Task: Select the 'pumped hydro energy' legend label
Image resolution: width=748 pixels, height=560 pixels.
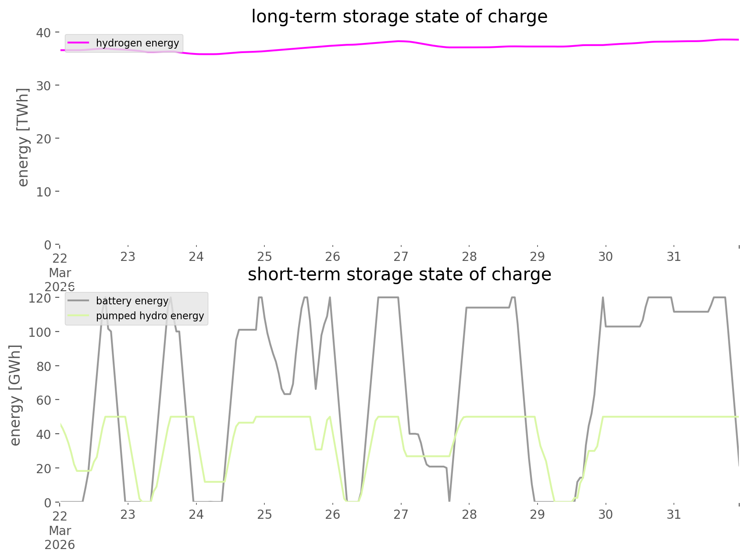Action: 150,316
